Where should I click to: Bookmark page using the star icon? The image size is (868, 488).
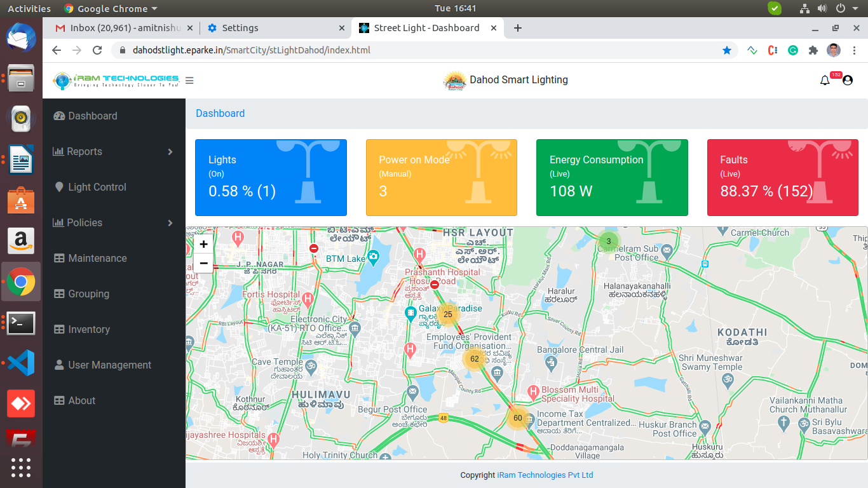(x=727, y=50)
